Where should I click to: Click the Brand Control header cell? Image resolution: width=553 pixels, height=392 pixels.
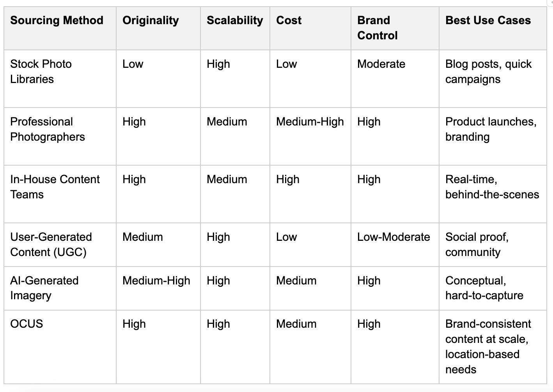pyautogui.click(x=378, y=28)
